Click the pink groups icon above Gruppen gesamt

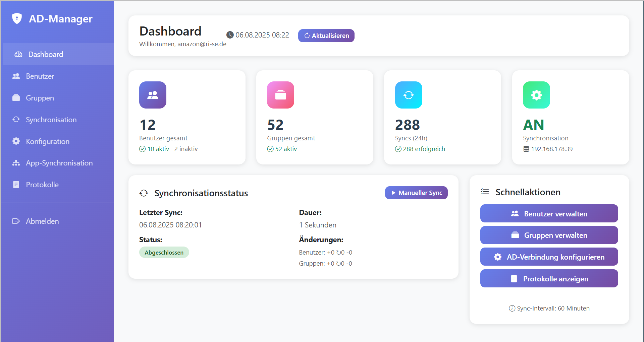click(x=280, y=95)
